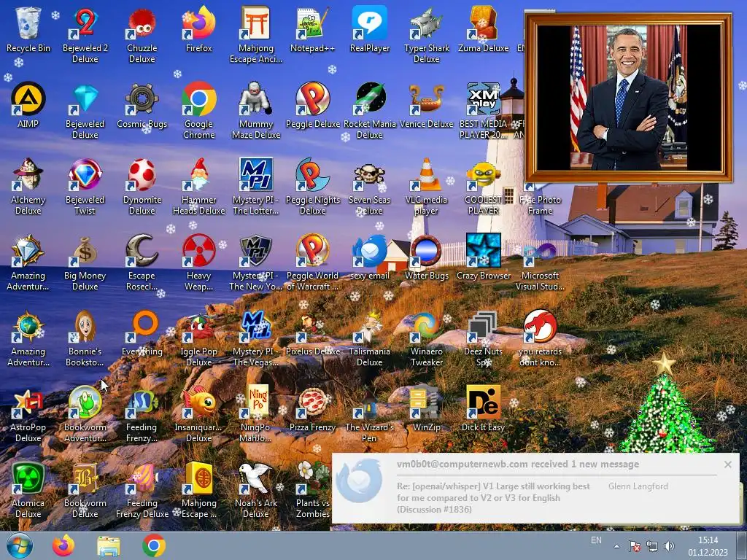Screen dimensions: 747x560
Task: Launch RealPlayer shortcut
Action: pos(370,29)
